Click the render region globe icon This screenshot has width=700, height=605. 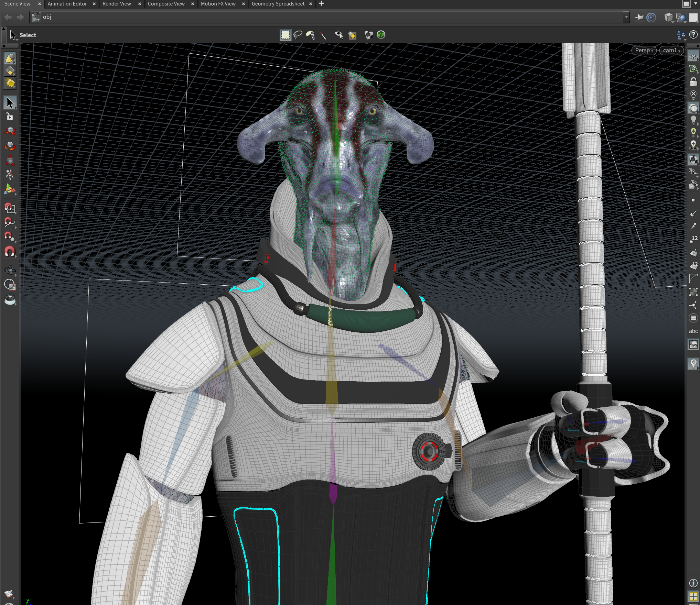pos(10,285)
